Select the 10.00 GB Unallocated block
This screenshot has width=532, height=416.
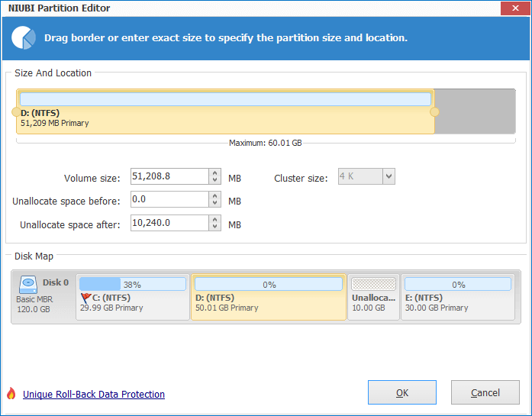click(373, 297)
